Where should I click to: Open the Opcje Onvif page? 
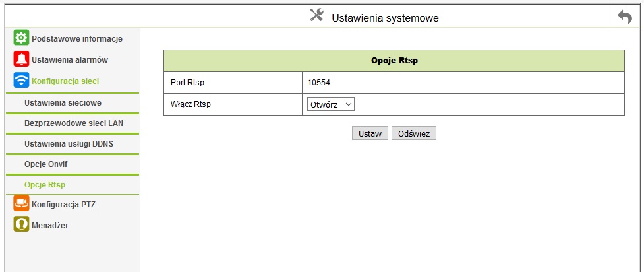coord(45,164)
